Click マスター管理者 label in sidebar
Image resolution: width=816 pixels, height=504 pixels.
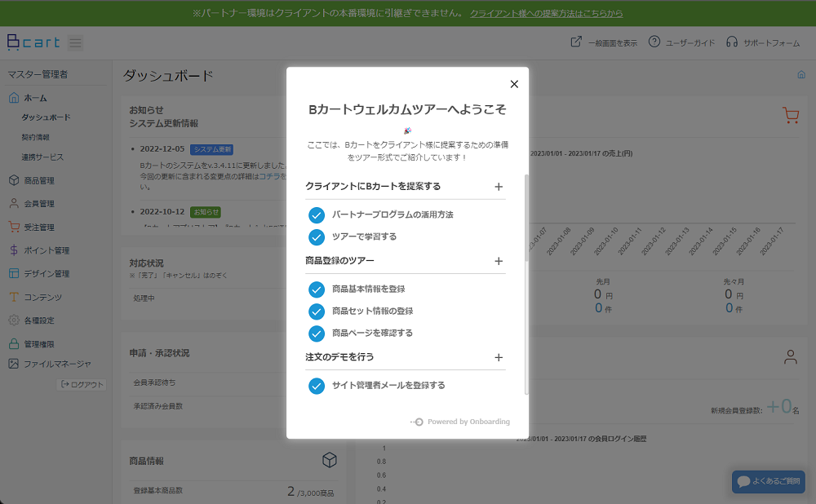(38, 74)
